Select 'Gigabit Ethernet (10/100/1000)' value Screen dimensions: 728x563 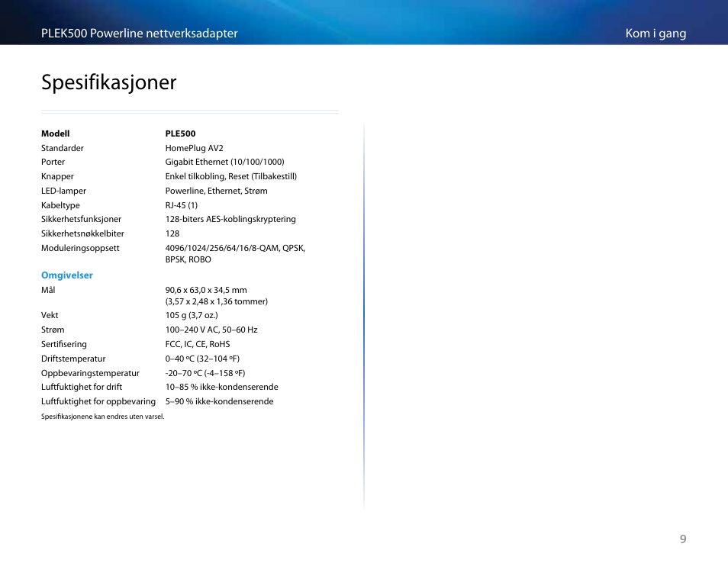tap(224, 162)
